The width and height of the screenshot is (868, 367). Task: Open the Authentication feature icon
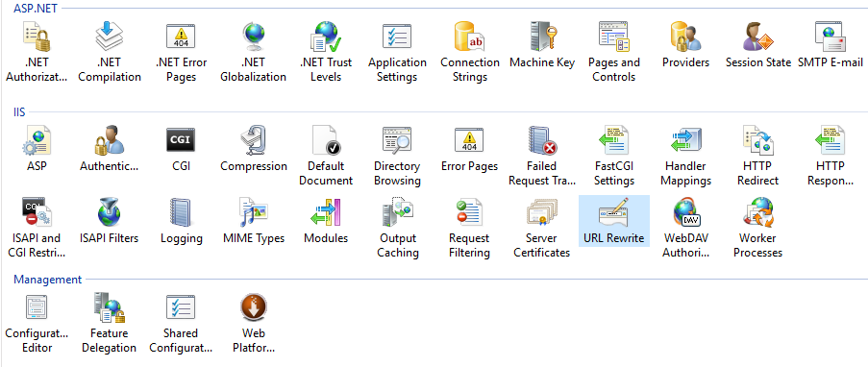point(109,150)
